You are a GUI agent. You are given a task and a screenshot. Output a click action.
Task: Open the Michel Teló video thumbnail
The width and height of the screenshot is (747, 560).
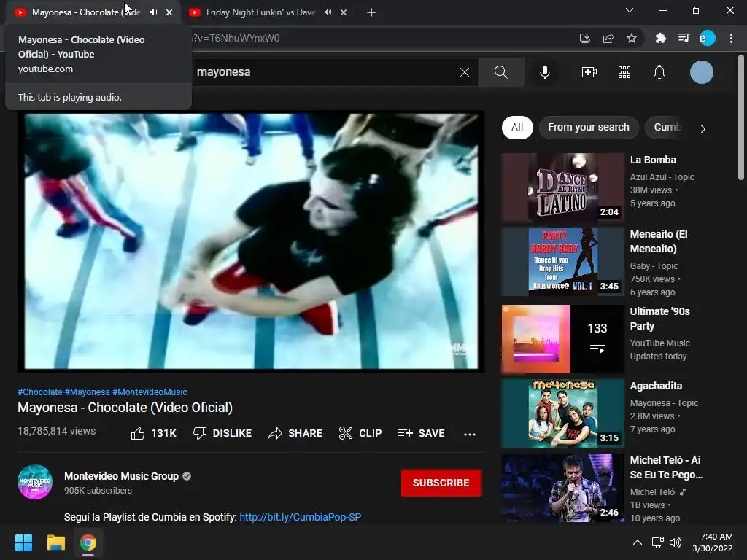tap(562, 488)
